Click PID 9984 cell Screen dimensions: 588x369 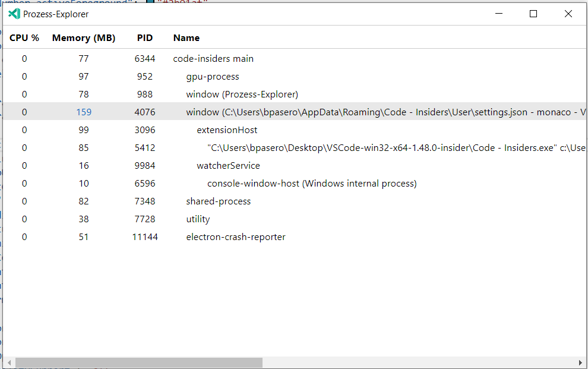[x=145, y=165]
